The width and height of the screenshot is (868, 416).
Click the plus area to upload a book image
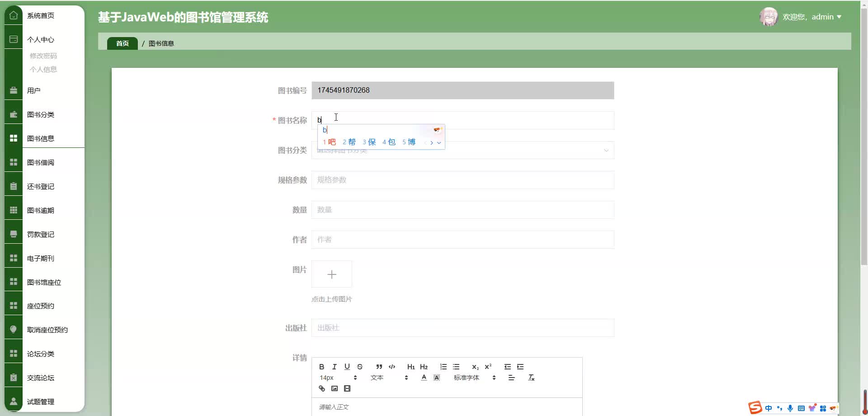point(332,274)
